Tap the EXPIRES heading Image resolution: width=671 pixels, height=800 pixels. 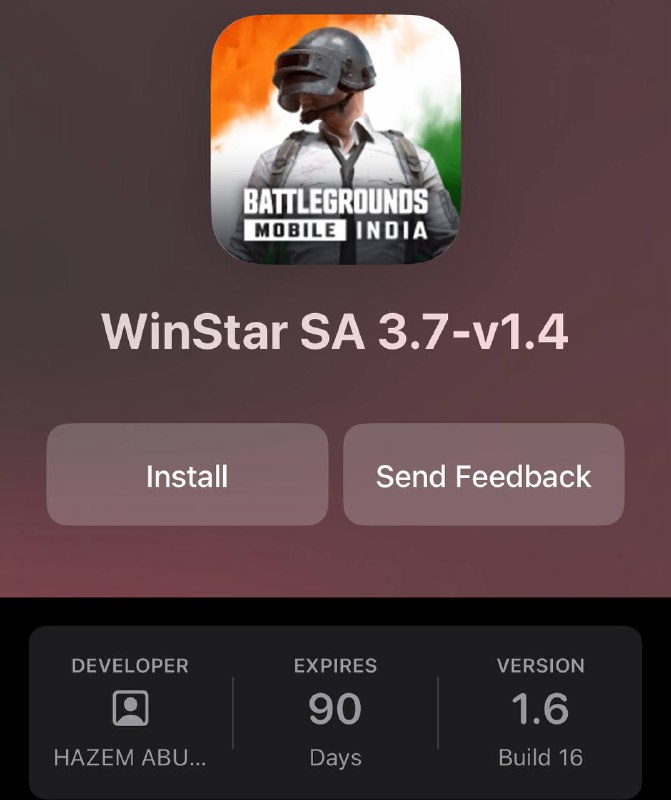click(335, 666)
